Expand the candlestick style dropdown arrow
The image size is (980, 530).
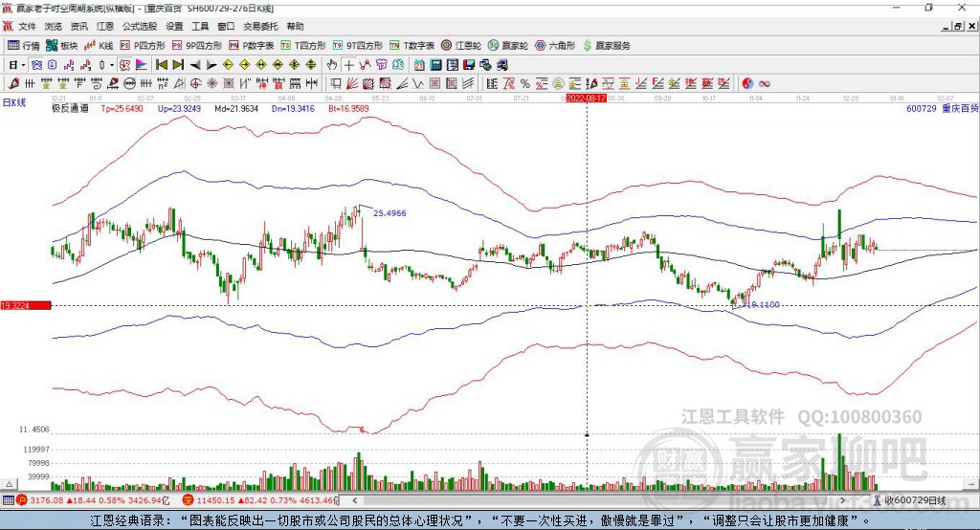tap(113, 65)
